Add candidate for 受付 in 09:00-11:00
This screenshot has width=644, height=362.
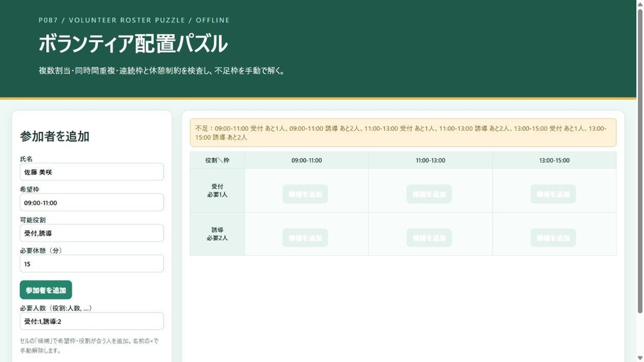click(305, 194)
